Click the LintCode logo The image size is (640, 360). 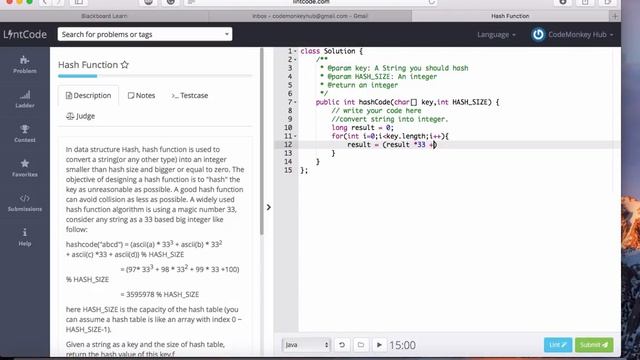(x=25, y=34)
